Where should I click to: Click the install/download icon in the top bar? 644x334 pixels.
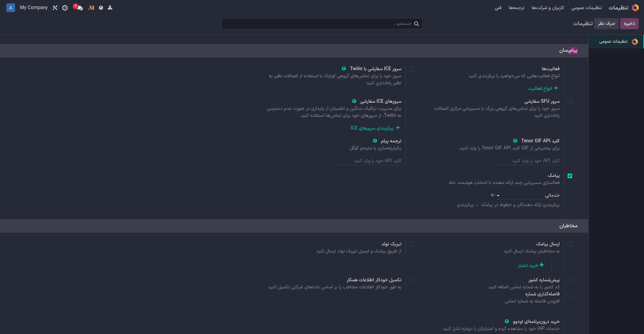(x=110, y=8)
